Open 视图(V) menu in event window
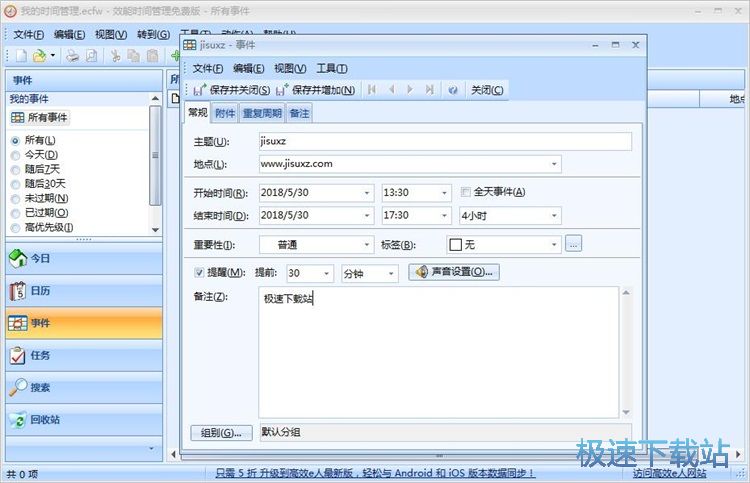The width and height of the screenshot is (750, 483). click(290, 68)
